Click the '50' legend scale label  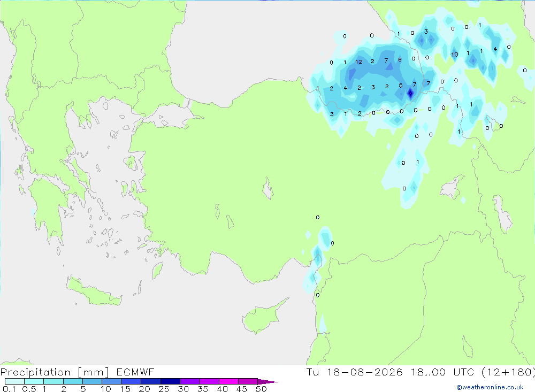[262, 389]
